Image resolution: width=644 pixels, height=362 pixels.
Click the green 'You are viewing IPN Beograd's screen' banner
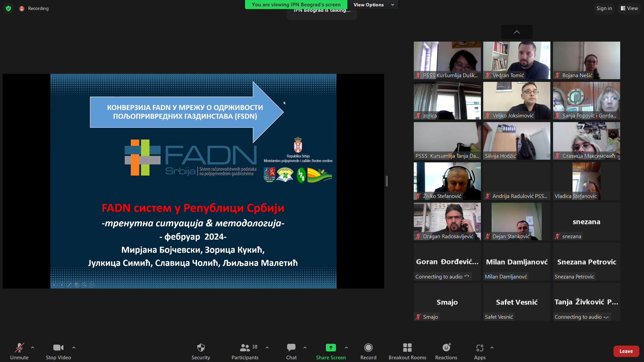[296, 5]
